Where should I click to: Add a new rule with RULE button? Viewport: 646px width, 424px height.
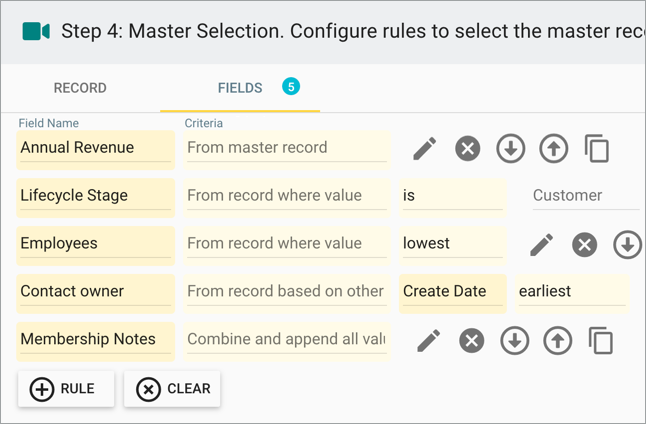pyautogui.click(x=66, y=389)
